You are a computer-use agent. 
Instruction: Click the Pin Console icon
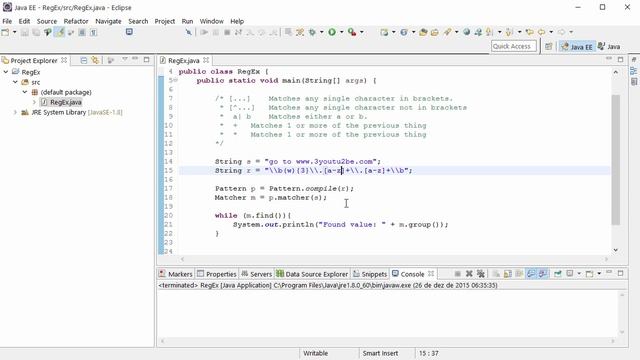(x=558, y=274)
